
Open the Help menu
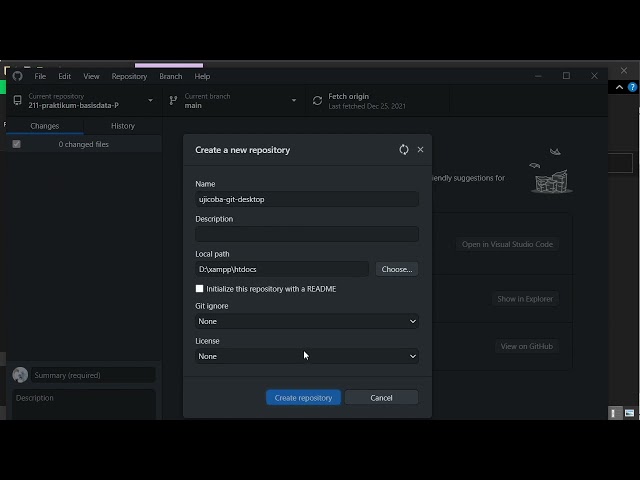point(202,76)
